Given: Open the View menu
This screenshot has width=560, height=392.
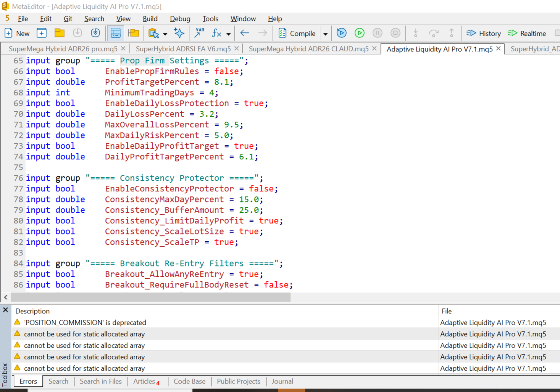Looking at the screenshot, I should pyautogui.click(x=123, y=19).
